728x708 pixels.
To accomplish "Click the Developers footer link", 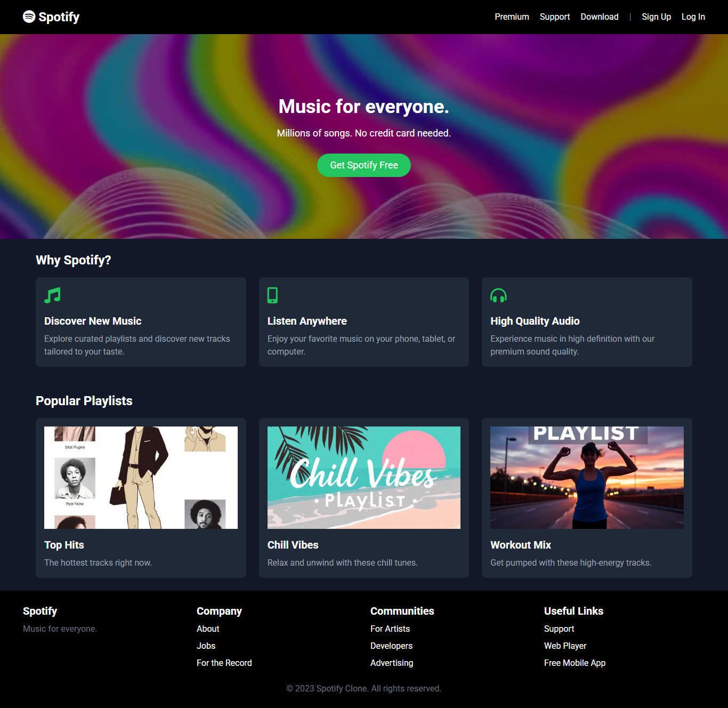I will point(391,646).
